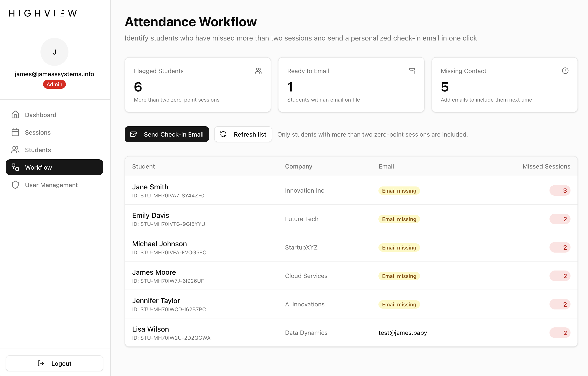Click the Sessions calendar icon

tap(15, 132)
